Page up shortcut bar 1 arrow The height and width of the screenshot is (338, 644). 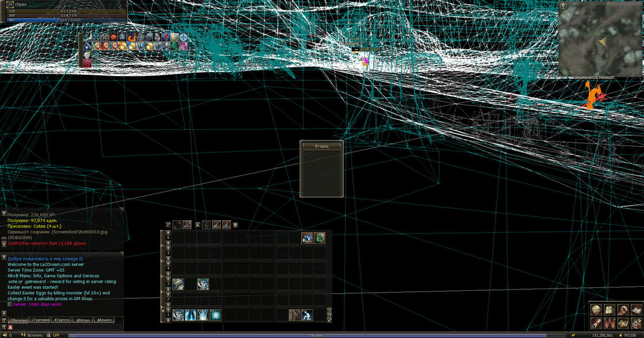(x=168, y=310)
